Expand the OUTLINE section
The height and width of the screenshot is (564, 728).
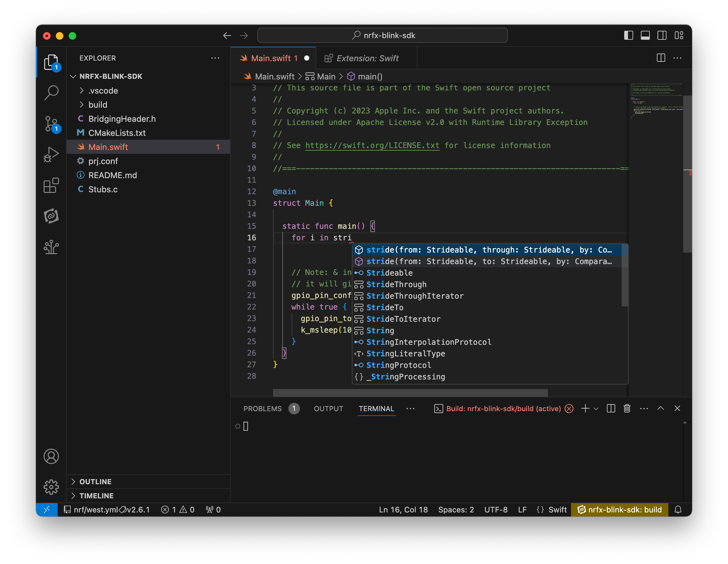pos(148,481)
